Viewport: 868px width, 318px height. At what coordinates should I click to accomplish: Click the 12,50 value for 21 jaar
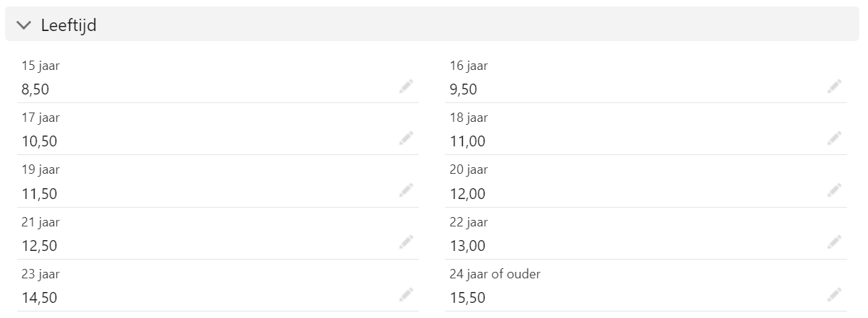tap(40, 246)
